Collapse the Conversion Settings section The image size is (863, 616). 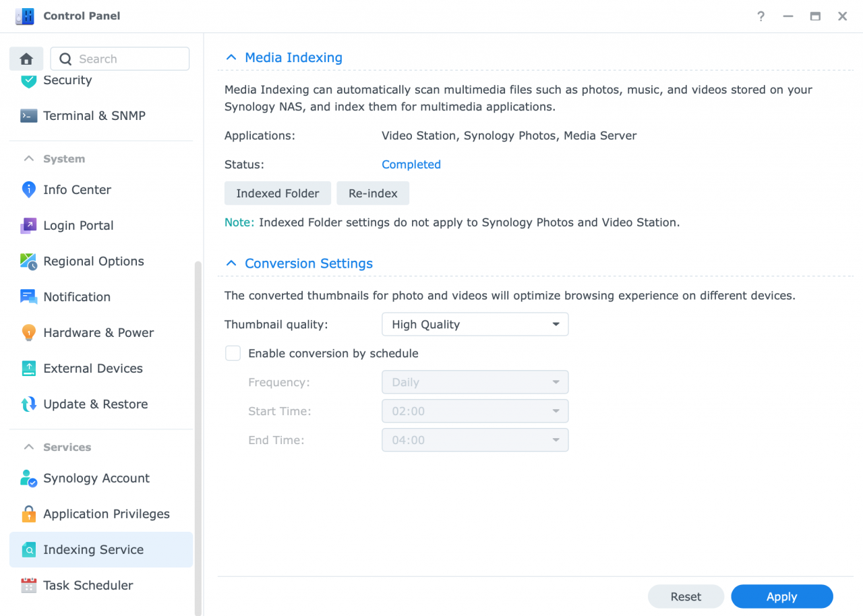tap(231, 263)
